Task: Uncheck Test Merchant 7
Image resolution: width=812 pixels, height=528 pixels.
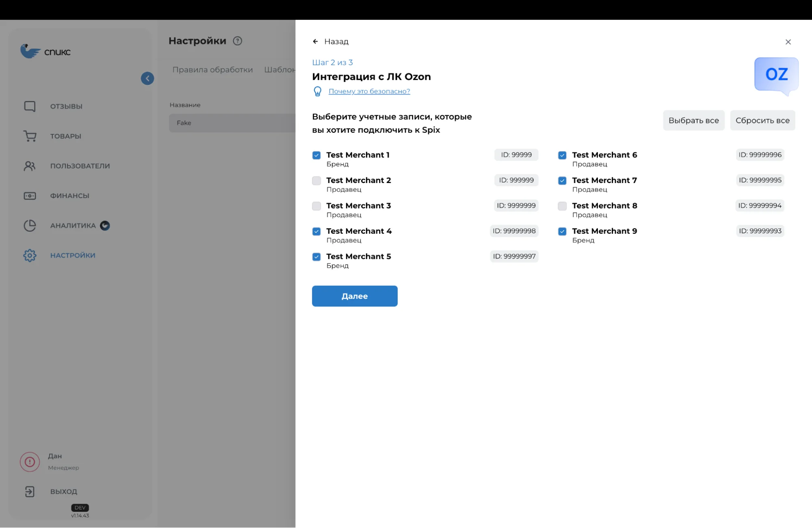Action: [x=562, y=181]
